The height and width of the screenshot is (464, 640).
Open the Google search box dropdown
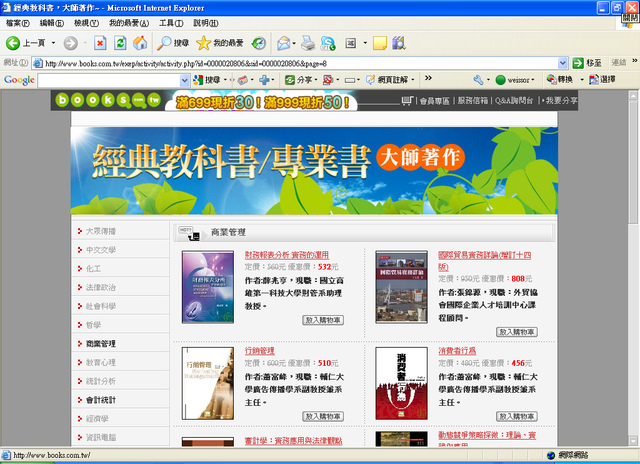coord(184,80)
